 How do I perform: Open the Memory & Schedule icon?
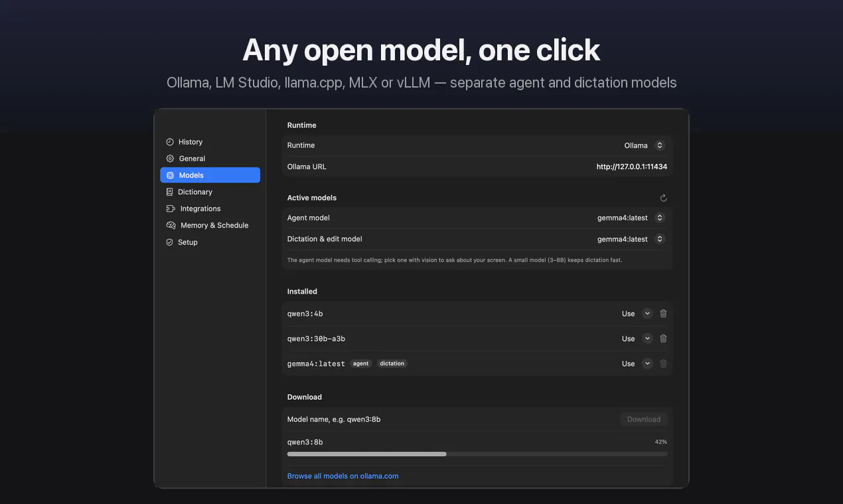point(171,225)
